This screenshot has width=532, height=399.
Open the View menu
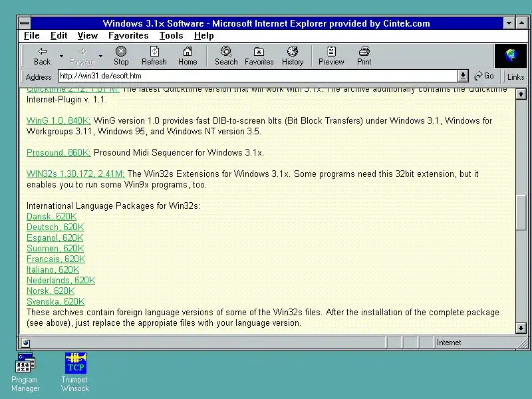(x=87, y=36)
